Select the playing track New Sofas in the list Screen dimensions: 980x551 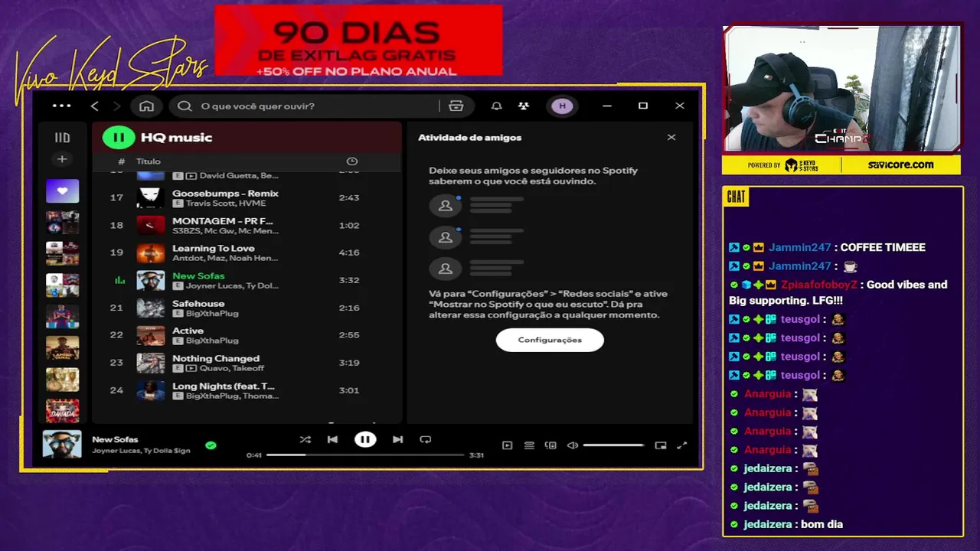[x=247, y=280]
